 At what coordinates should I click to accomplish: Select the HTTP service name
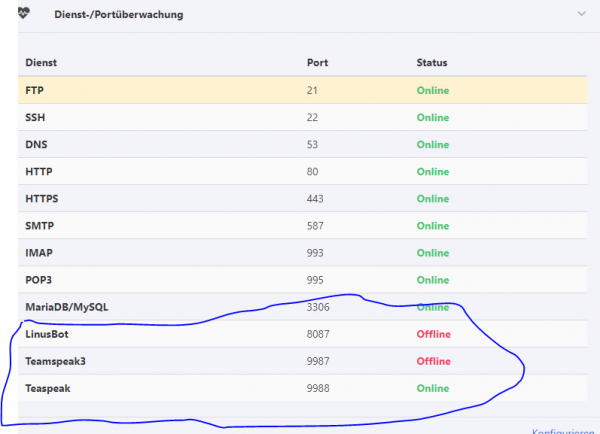pos(39,171)
